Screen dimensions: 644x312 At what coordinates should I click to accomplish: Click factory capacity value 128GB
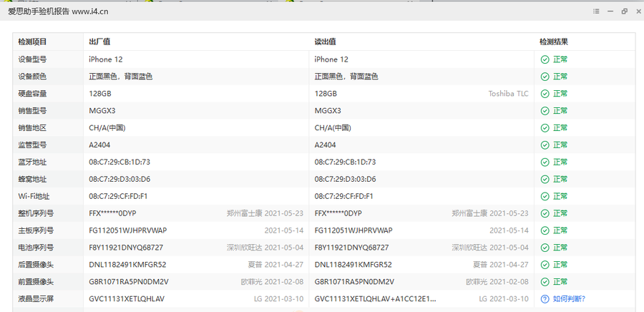tap(99, 94)
